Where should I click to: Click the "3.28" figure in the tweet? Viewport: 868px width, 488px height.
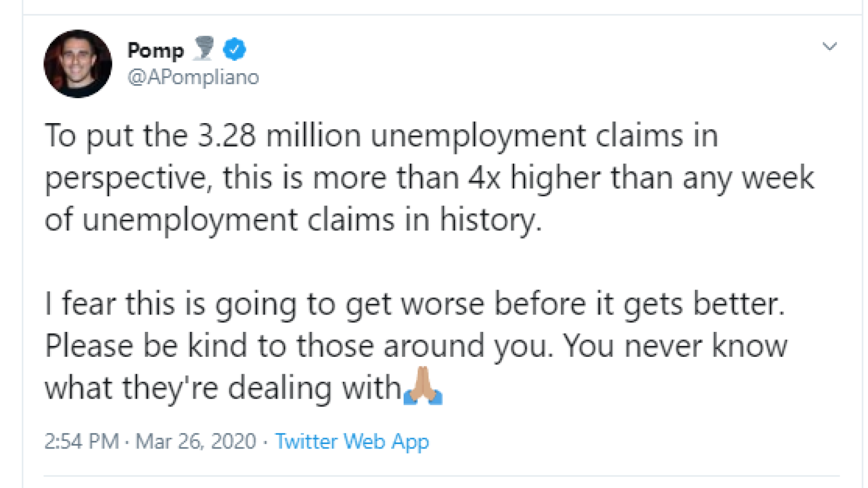[x=226, y=135]
